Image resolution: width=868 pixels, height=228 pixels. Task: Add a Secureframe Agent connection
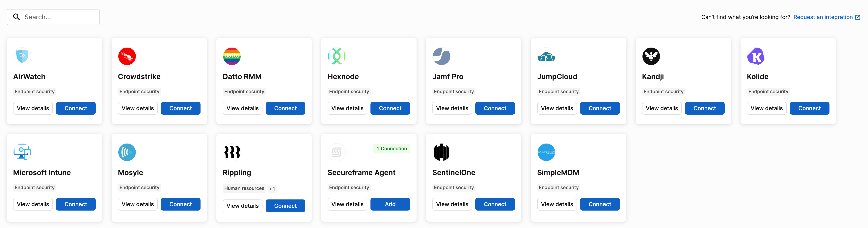pyautogui.click(x=390, y=204)
